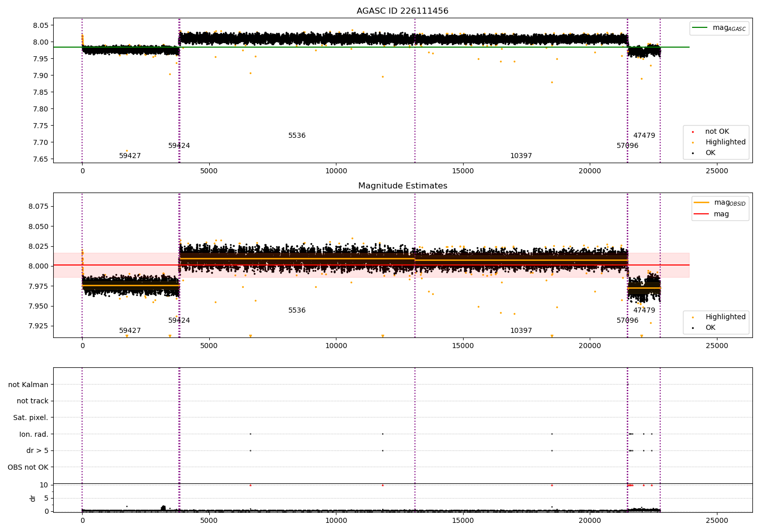Image resolution: width=760 pixels, height=532 pixels.
Task: Click x-axis tick 0 in the bottom plot
Action: 82,520
